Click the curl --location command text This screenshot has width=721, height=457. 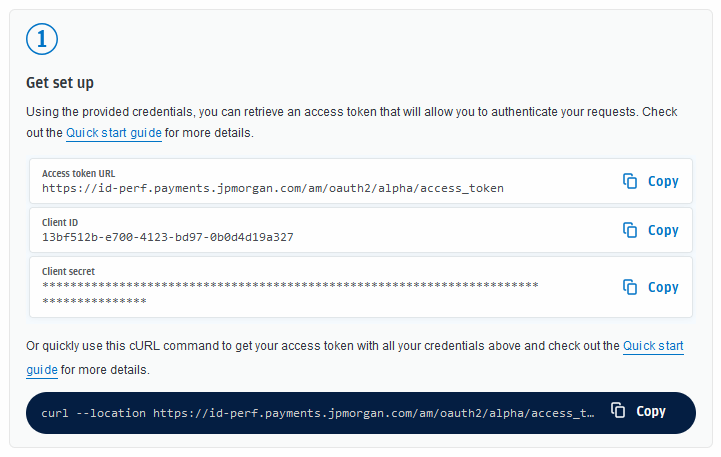tap(318, 412)
